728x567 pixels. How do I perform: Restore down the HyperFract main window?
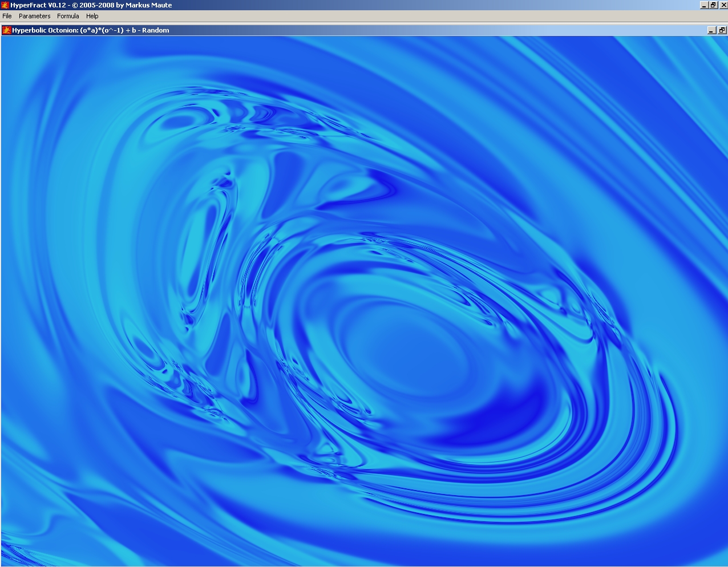coord(713,5)
